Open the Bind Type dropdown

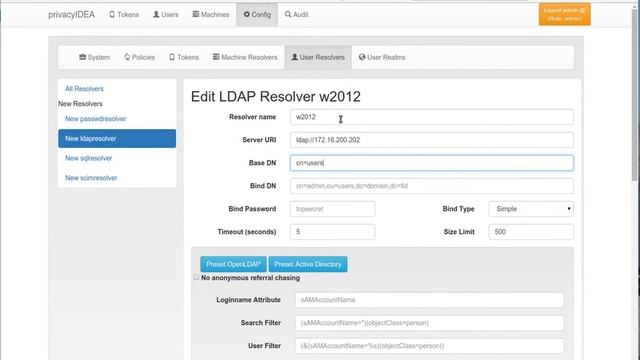(531, 209)
